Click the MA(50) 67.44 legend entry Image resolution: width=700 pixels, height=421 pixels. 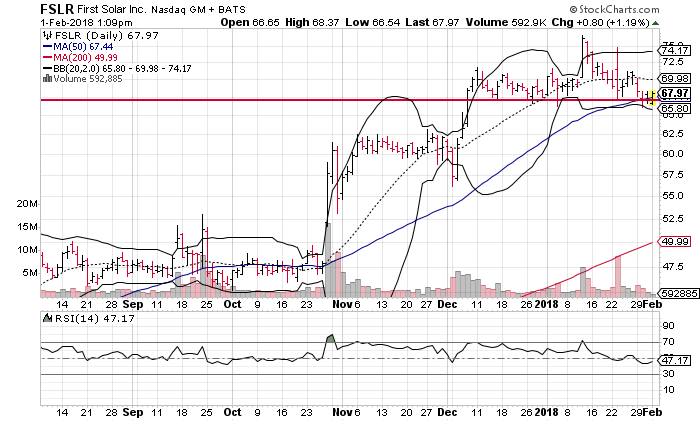[x=83, y=47]
